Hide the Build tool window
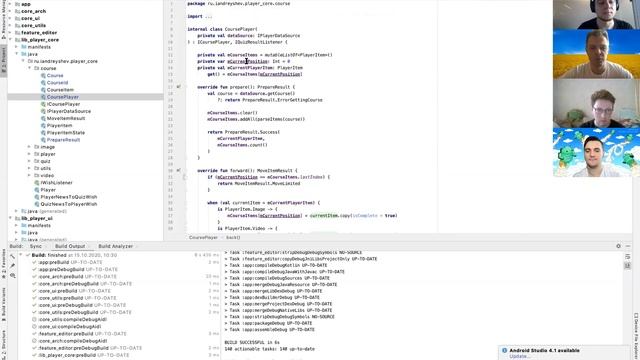The height and width of the screenshot is (360, 640). pyautogui.click(x=628, y=246)
